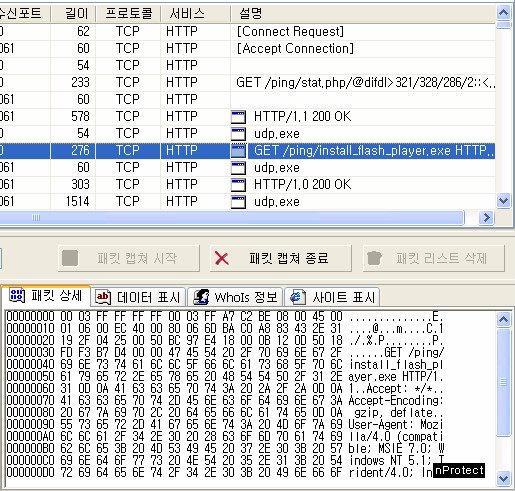
Task: Click window icon on highlighted install_flash_player row
Action: pyautogui.click(x=238, y=151)
